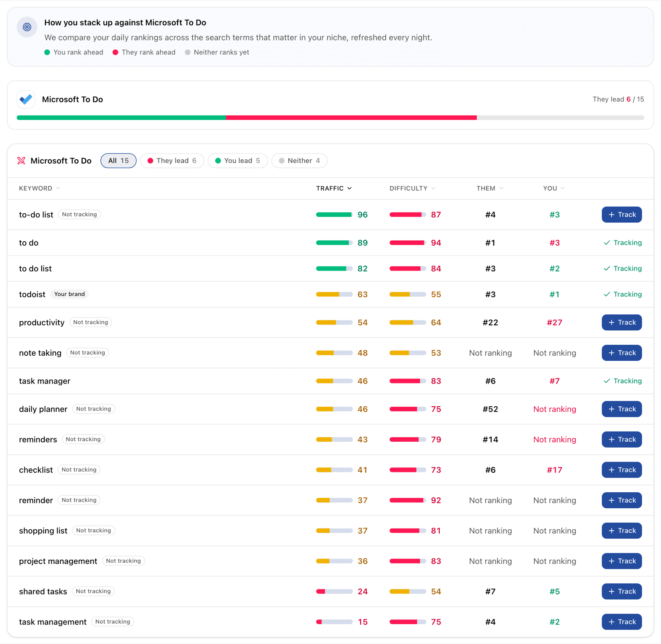This screenshot has height=644, width=661.
Task: Click the difficulty value 94
Action: (x=436, y=243)
